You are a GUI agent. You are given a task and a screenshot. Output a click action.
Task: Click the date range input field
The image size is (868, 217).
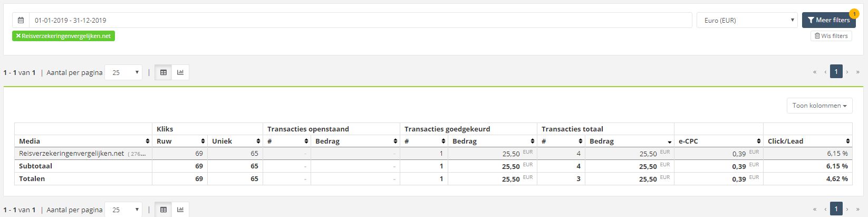[360, 20]
